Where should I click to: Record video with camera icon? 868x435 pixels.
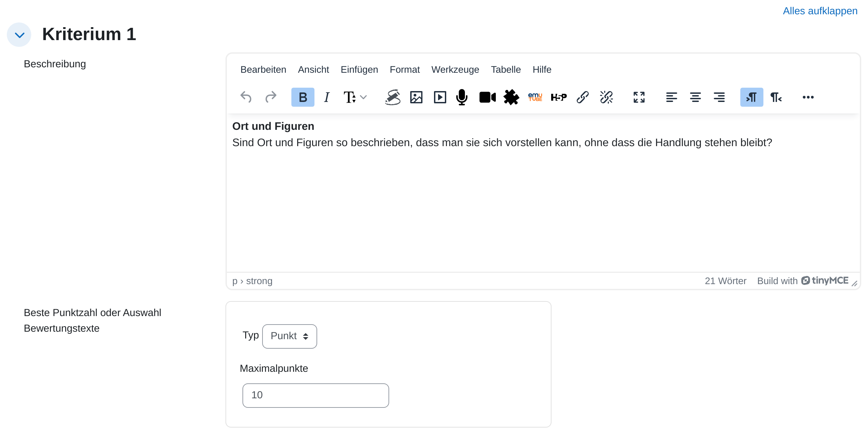point(487,97)
